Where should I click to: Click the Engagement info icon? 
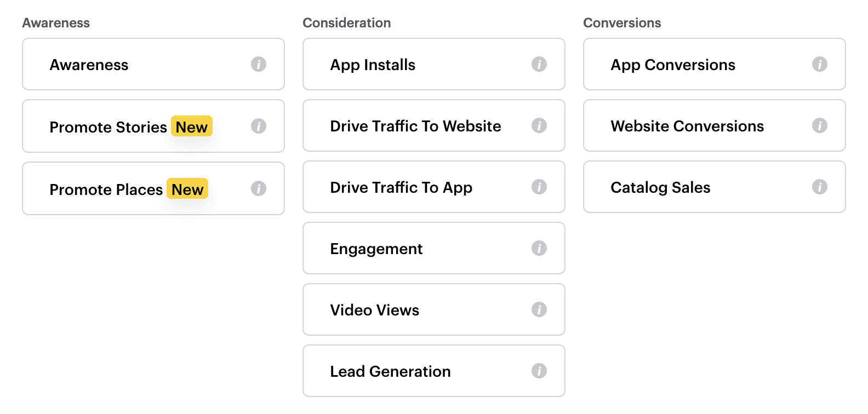539,248
